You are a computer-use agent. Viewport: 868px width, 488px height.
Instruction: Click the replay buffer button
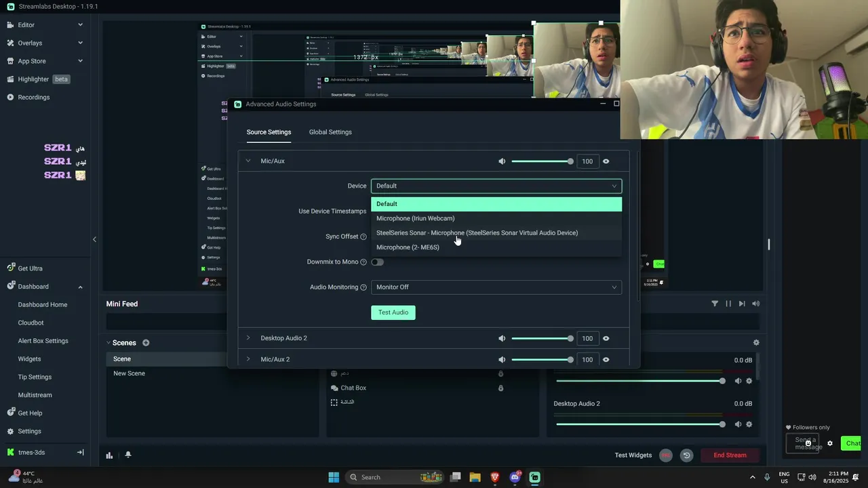686,455
